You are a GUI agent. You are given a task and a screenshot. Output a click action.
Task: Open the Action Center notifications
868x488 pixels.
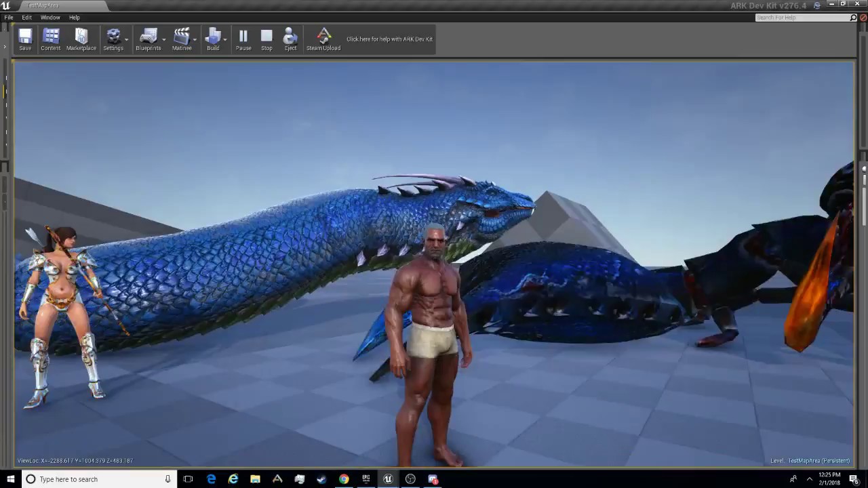854,479
